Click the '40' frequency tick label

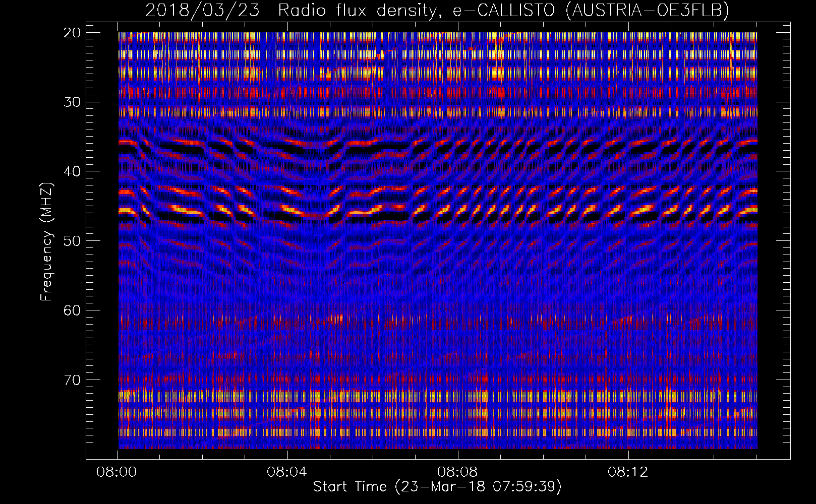[x=73, y=171]
